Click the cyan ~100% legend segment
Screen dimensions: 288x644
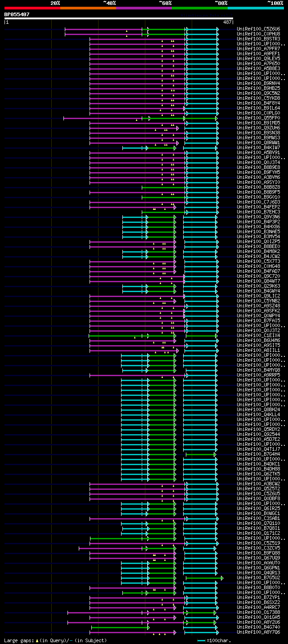(256, 8)
